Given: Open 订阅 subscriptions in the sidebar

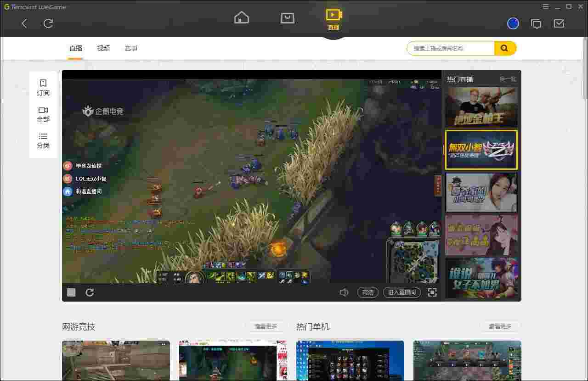Looking at the screenshot, I should click(43, 87).
